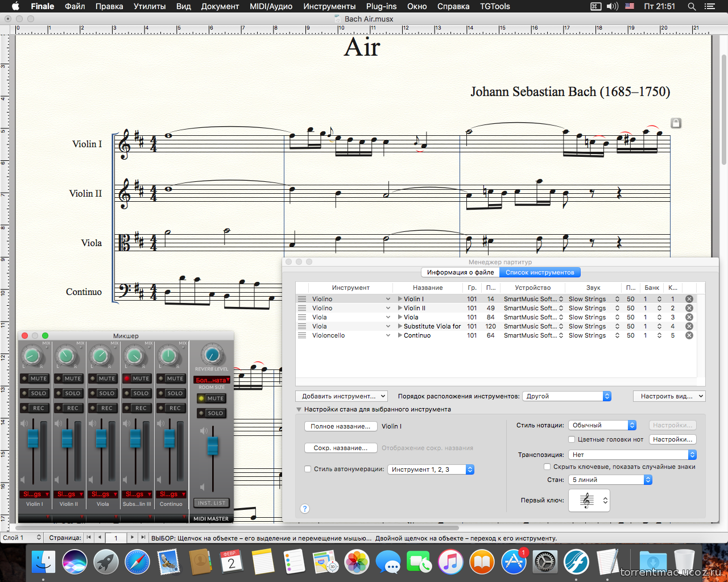Open Safari from the Dock

pos(137,562)
